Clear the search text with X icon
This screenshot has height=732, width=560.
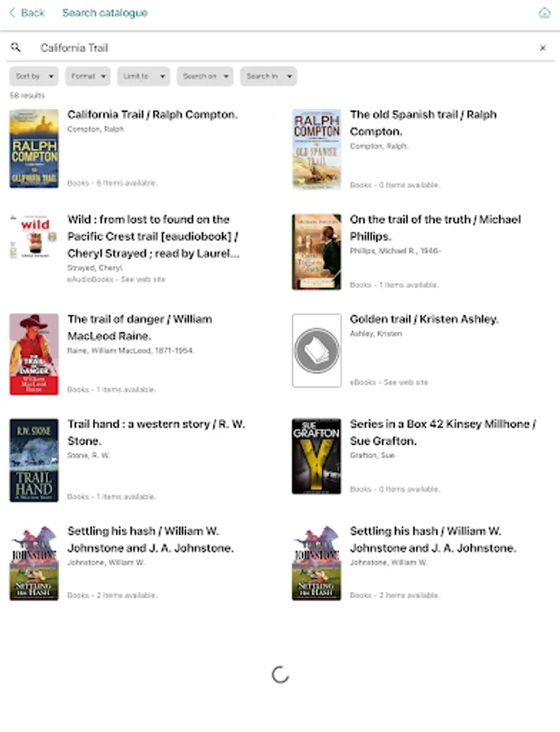[x=543, y=48]
